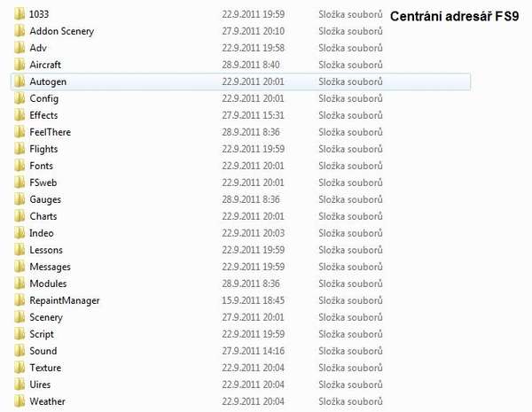This screenshot has width=532, height=412.
Task: Click the Aircraft folder name
Action: (x=45, y=65)
